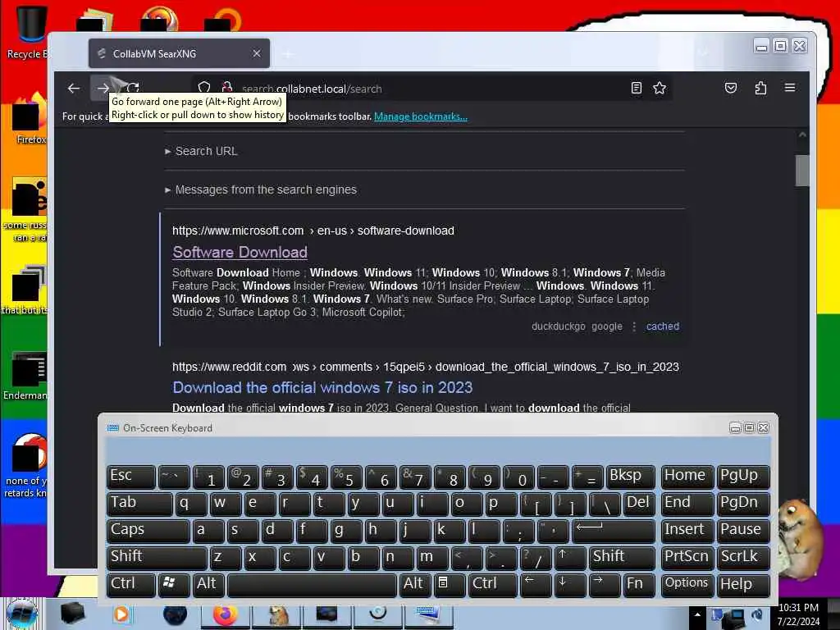Click the shield tracking protection icon
The width and height of the screenshot is (840, 630).
204,87
